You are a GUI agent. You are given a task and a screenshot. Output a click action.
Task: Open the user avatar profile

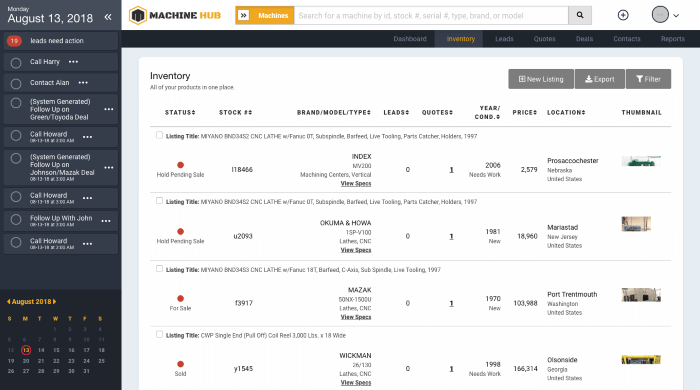(x=660, y=15)
